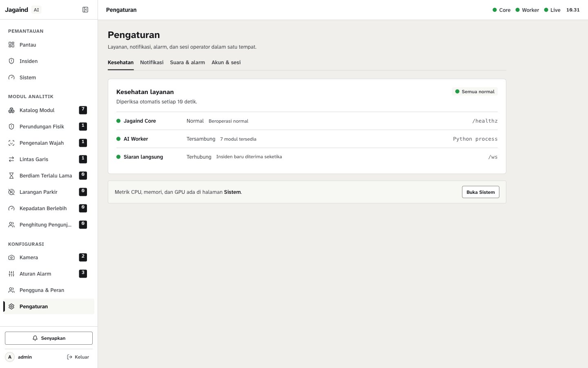Click the Jagaind logo text
Image resolution: width=588 pixels, height=368 pixels.
[x=17, y=10]
